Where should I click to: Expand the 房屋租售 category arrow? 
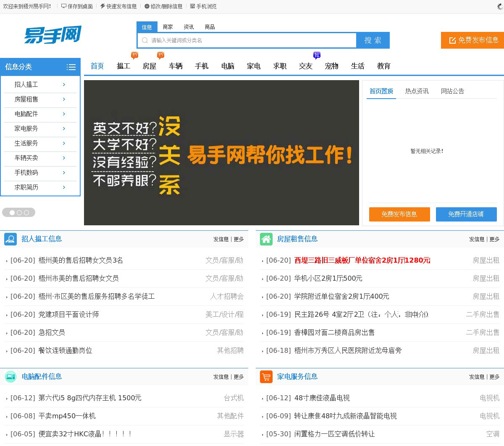click(64, 99)
